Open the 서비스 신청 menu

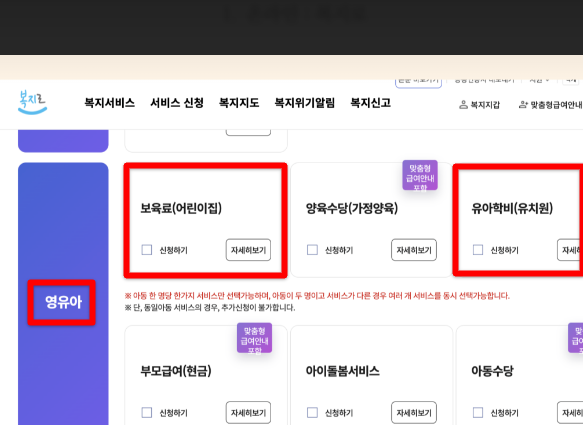[x=177, y=103]
